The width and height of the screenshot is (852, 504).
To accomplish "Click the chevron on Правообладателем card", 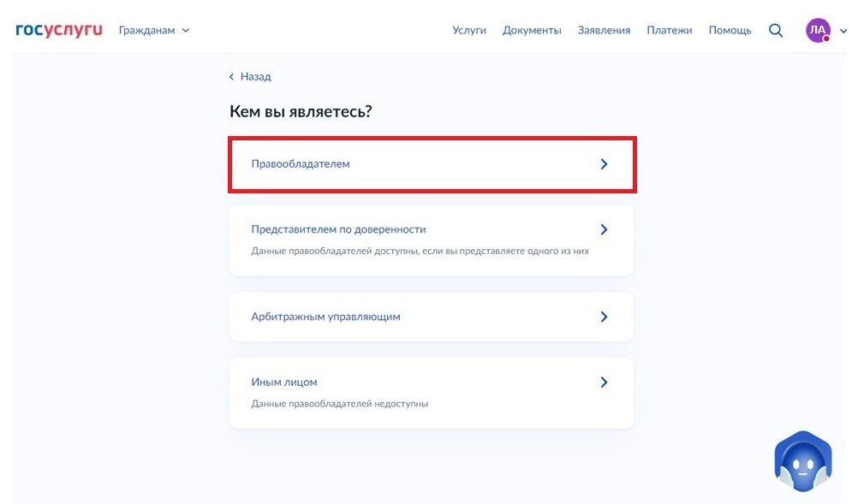I will 604,163.
